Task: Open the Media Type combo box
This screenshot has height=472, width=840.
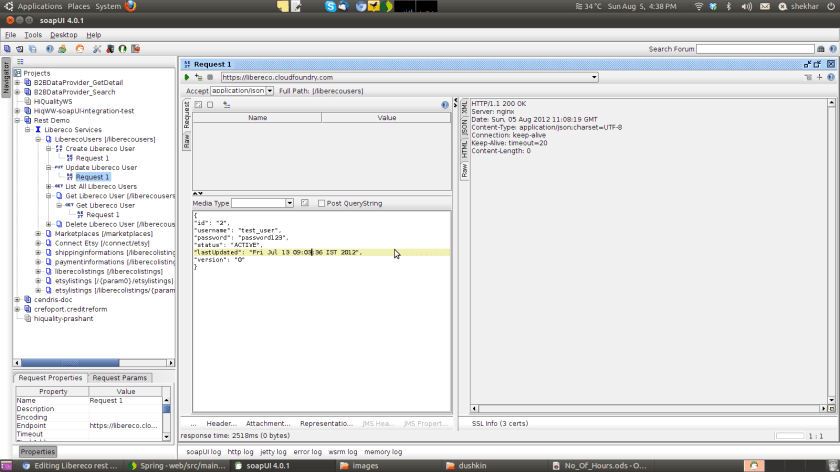Action: point(262,203)
